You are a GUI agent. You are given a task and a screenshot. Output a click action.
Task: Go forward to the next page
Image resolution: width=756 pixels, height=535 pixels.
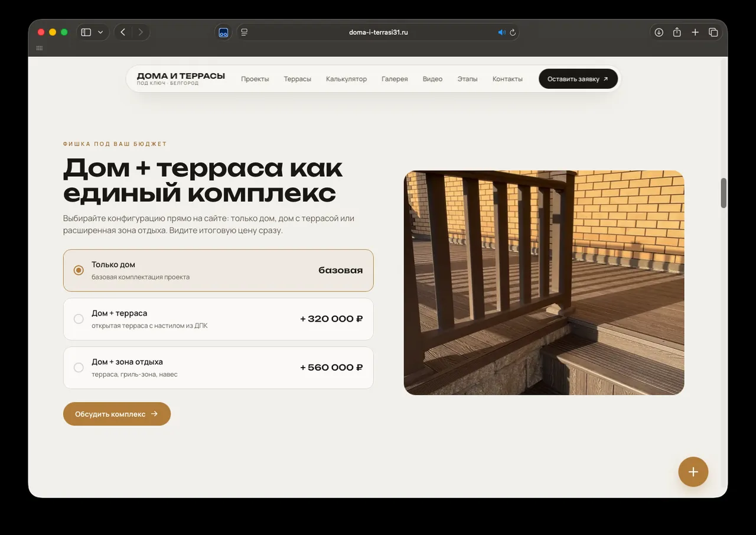point(141,33)
